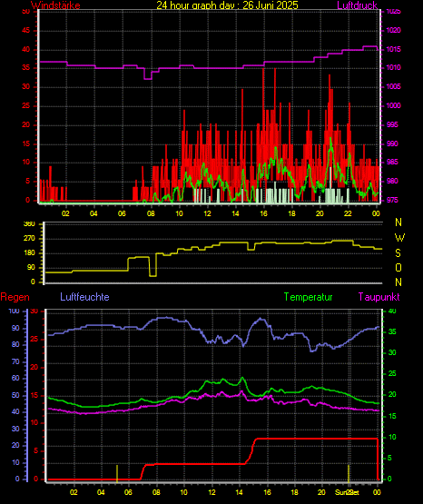The height and width of the screenshot is (504, 423).
Task: Click the yellow sunrise marker near 05
Action: coord(117,473)
